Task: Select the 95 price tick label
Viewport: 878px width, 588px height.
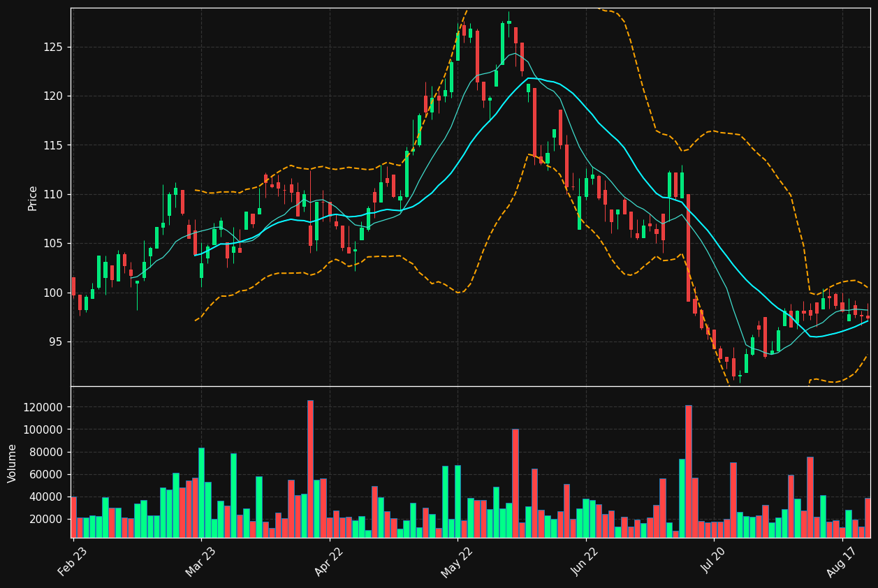Action: 55,341
